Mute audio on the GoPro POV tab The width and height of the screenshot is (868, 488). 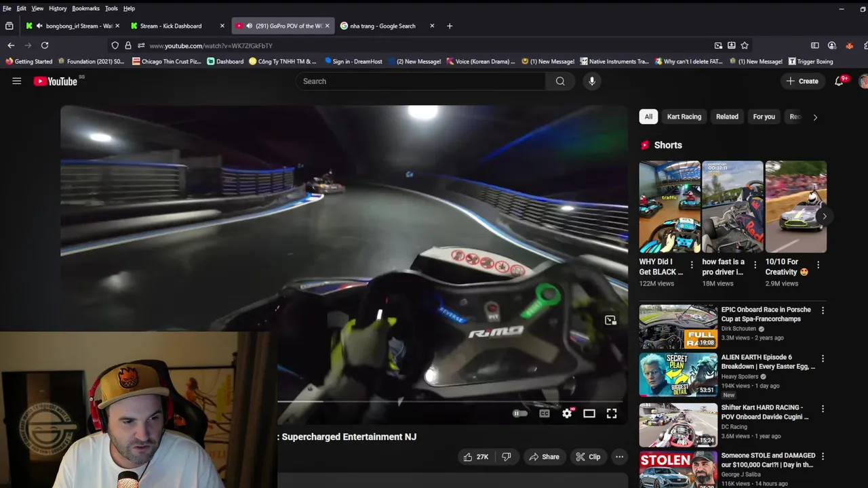pos(249,26)
